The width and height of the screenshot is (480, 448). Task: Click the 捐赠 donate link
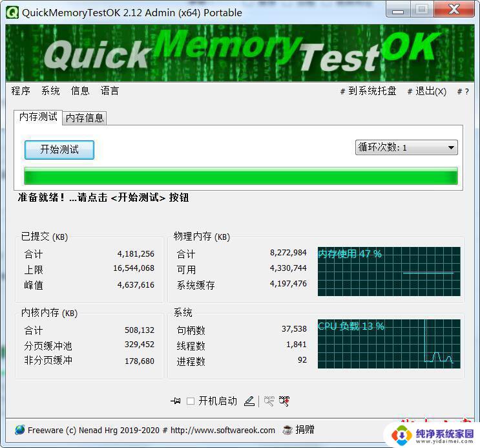(x=304, y=430)
